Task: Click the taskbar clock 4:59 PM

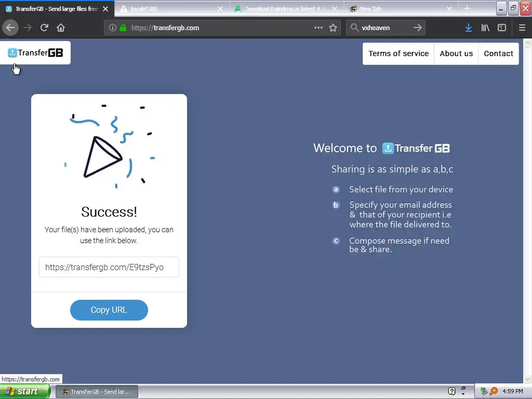Action: click(512, 391)
